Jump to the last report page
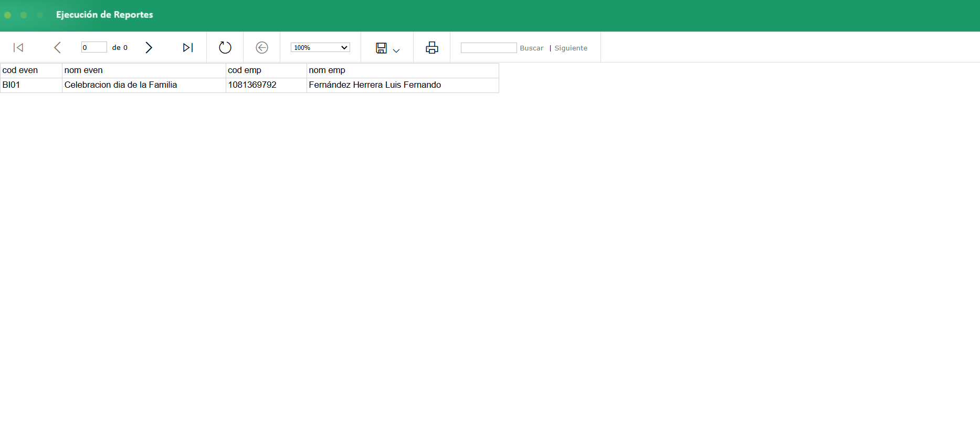Viewport: 980px width, 424px height. pos(188,48)
